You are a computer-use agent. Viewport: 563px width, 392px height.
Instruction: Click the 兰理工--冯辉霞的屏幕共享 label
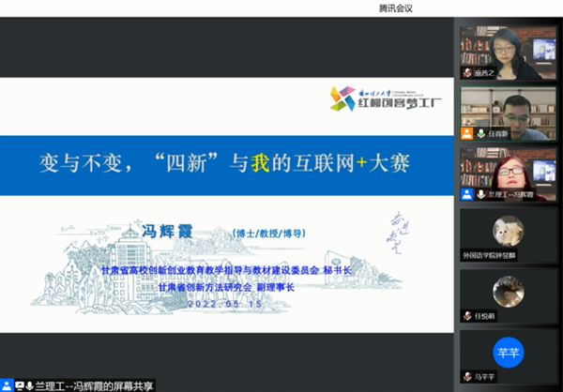[x=89, y=385]
